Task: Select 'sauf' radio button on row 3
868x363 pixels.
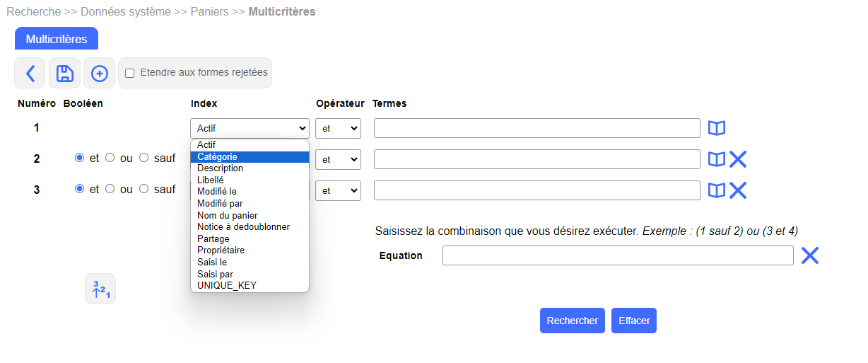Action: [x=144, y=189]
